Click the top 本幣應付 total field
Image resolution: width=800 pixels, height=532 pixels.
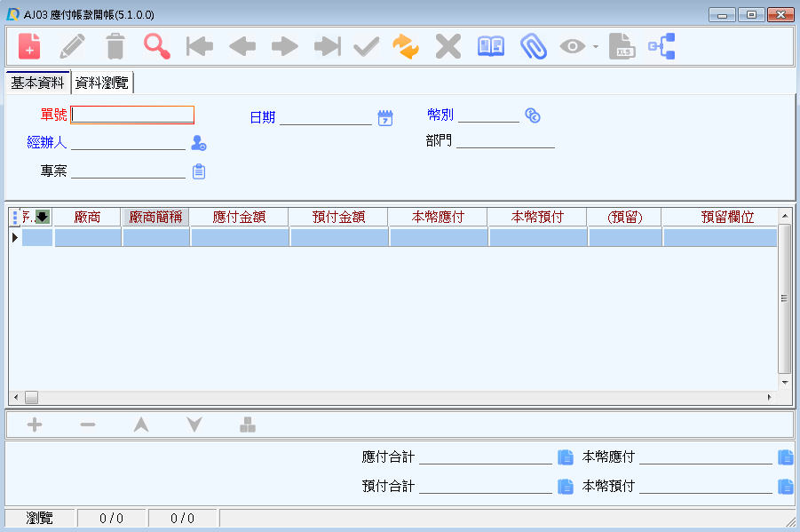tap(706, 457)
